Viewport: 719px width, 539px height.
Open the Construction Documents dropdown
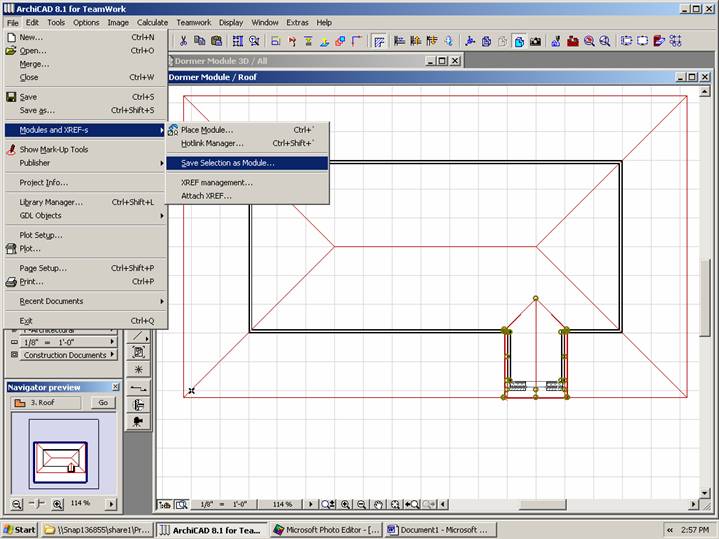(68, 355)
